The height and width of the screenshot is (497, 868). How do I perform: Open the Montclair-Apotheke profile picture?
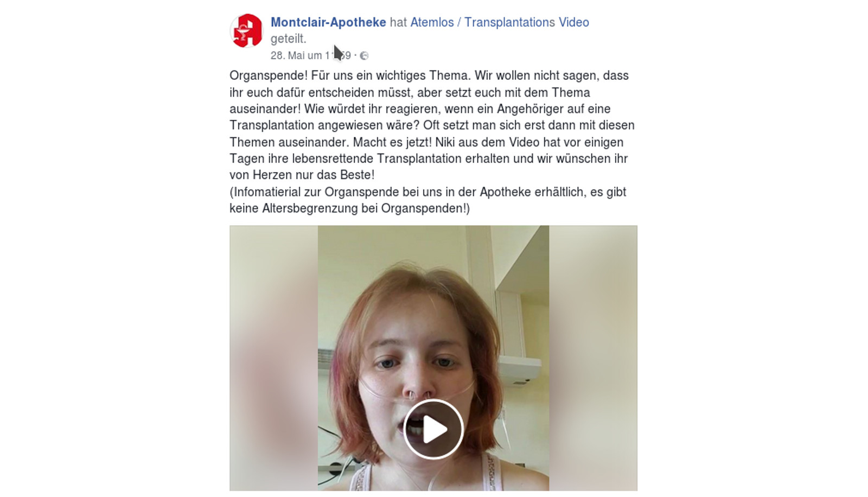pos(247,30)
